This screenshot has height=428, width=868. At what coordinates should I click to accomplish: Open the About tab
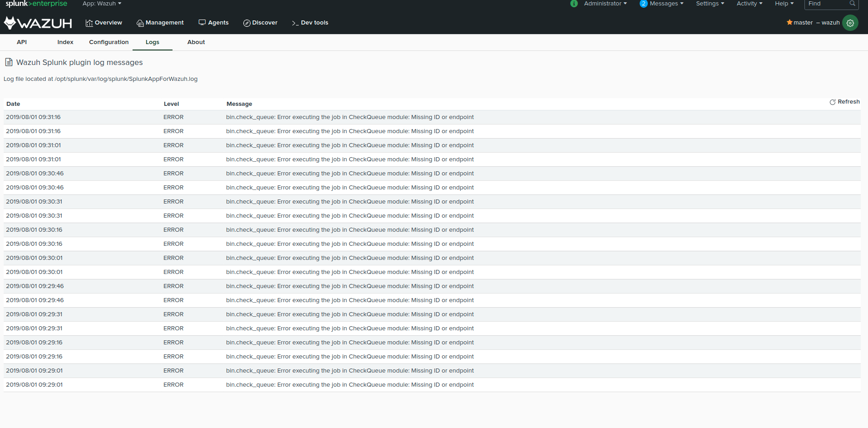coord(195,42)
